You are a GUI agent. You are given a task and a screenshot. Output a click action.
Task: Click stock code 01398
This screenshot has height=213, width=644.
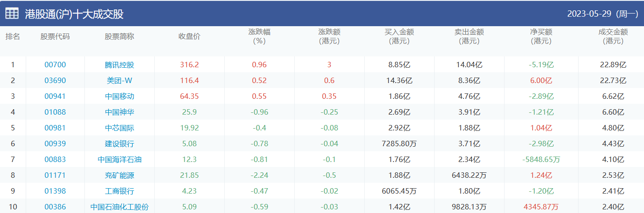click(55, 191)
